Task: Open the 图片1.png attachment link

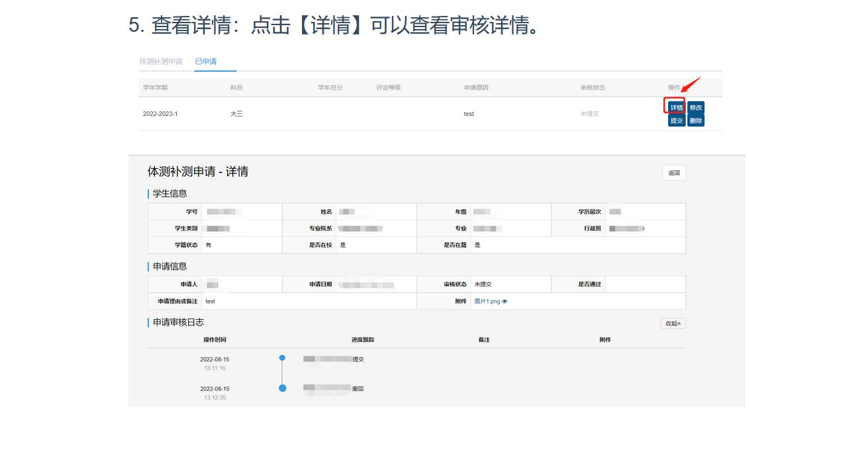Action: click(487, 301)
